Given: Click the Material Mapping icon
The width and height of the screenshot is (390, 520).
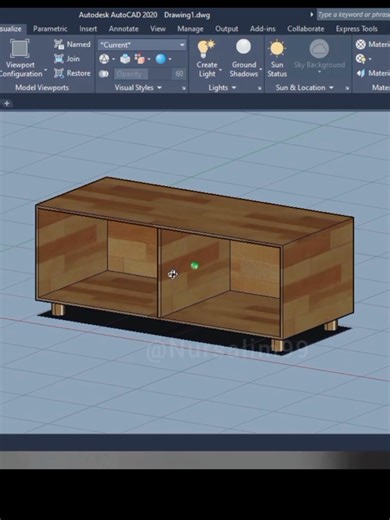Looking at the screenshot, I should [361, 73].
